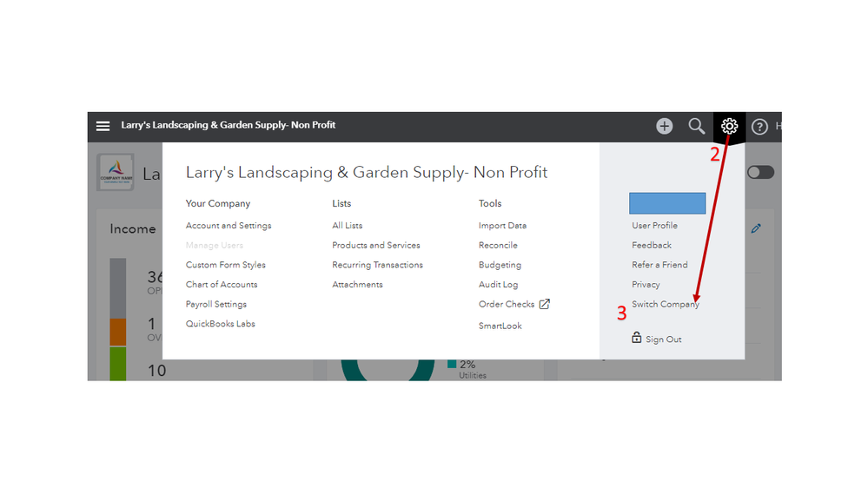Go to Payroll Settings

pos(216,304)
